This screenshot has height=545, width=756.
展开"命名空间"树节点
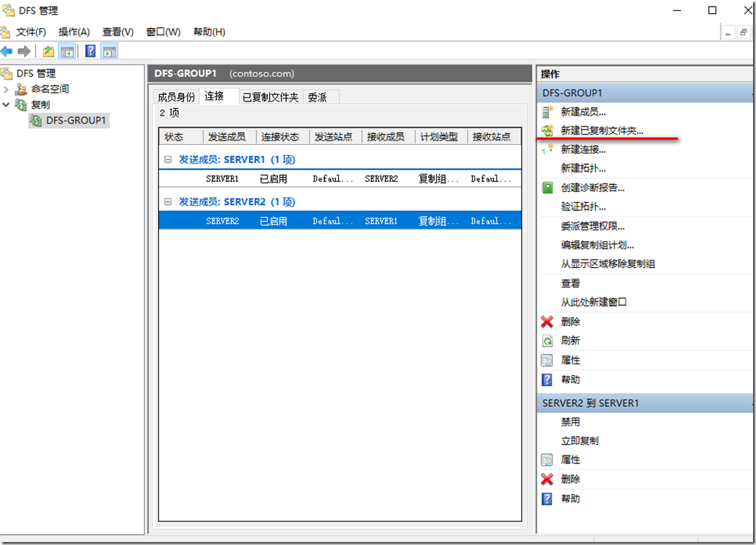point(6,88)
